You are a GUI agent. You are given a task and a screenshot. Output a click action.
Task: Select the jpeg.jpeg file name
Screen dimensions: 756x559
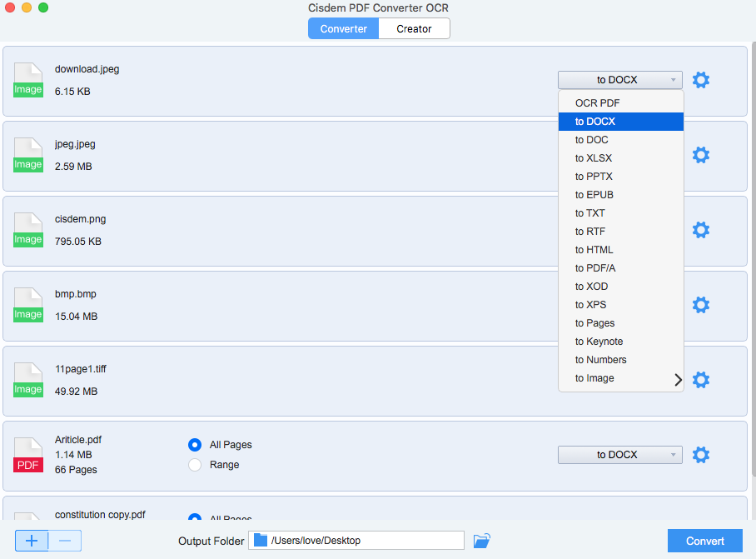pyautogui.click(x=75, y=144)
